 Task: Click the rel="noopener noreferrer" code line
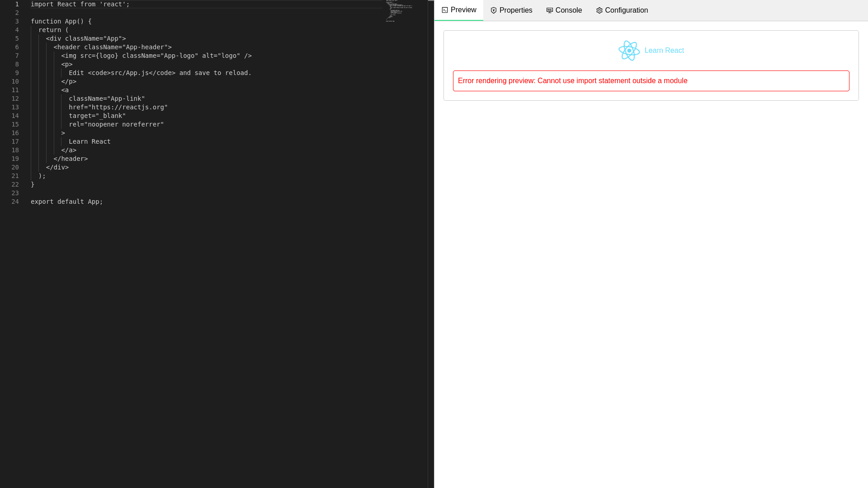point(116,124)
